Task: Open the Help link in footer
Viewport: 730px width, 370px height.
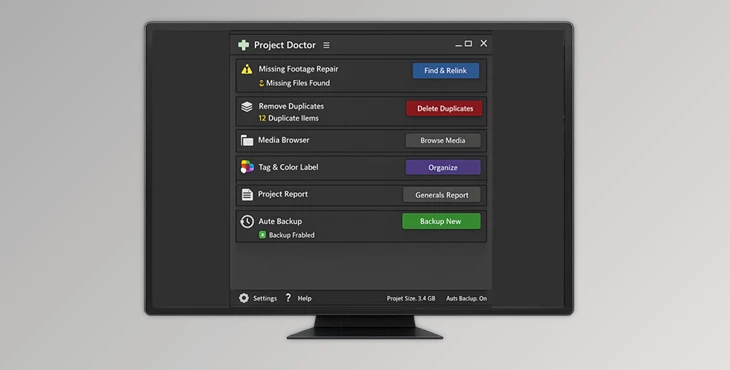Action: pos(304,298)
